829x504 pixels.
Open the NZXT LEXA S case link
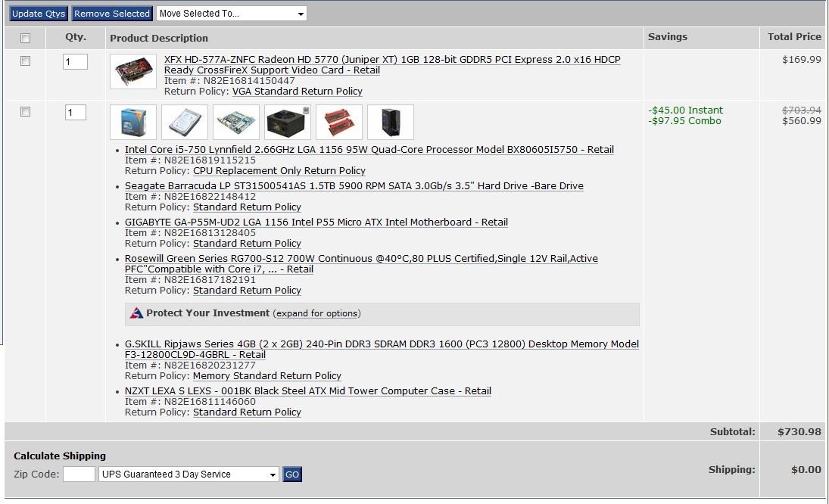tap(308, 391)
